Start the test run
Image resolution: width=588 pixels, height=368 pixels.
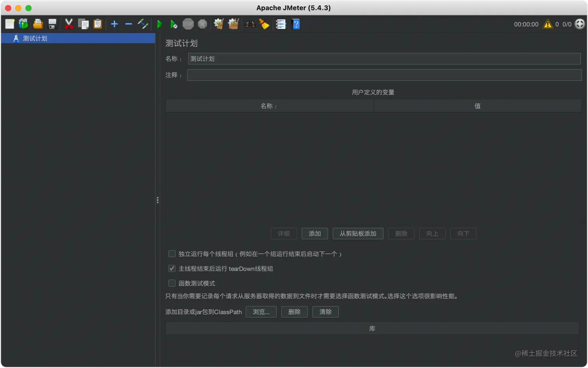(x=160, y=24)
